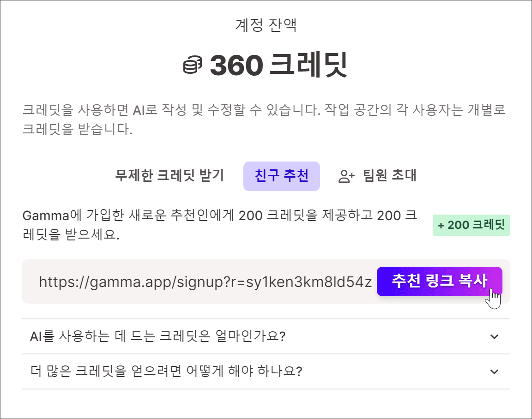Open the 더 많은 크레딧을 얻으려면 question row
The height and width of the screenshot is (419, 532).
click(x=266, y=371)
